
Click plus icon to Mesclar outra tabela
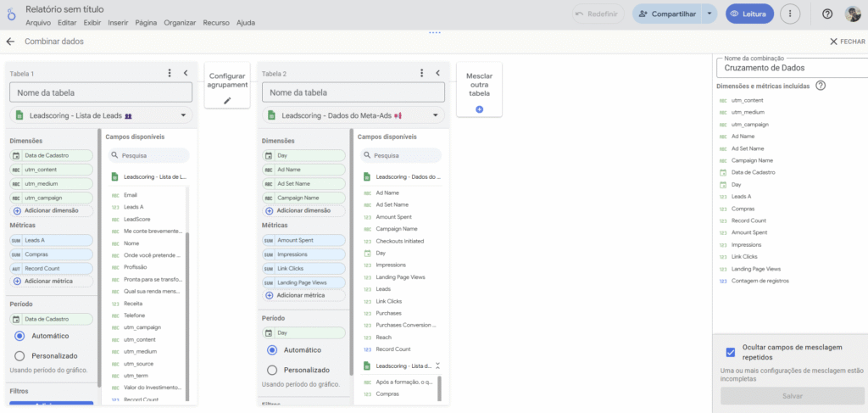pos(479,109)
